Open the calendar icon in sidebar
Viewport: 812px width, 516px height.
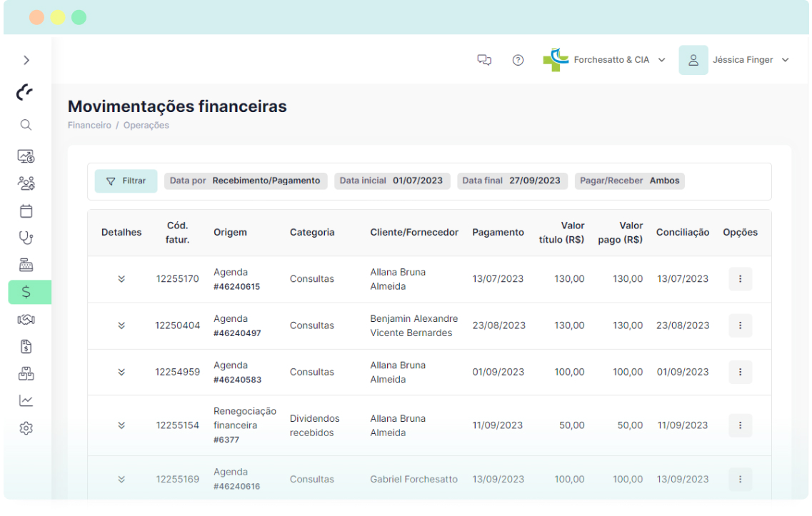coord(26,211)
